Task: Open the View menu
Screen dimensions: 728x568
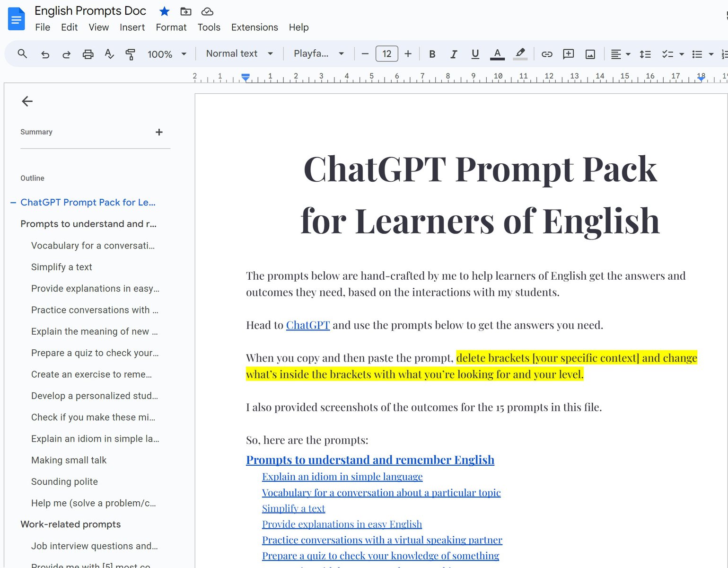Action: [x=99, y=27]
